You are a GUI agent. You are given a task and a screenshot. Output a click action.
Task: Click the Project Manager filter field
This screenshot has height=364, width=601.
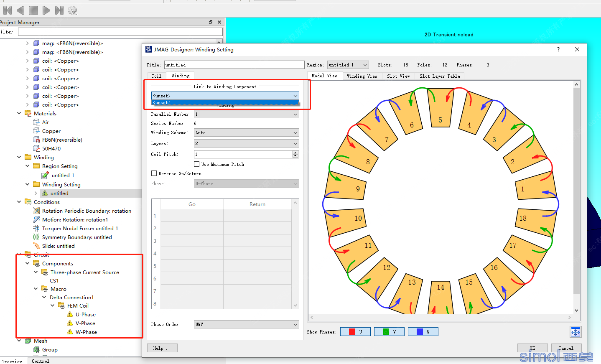pyautogui.click(x=120, y=32)
